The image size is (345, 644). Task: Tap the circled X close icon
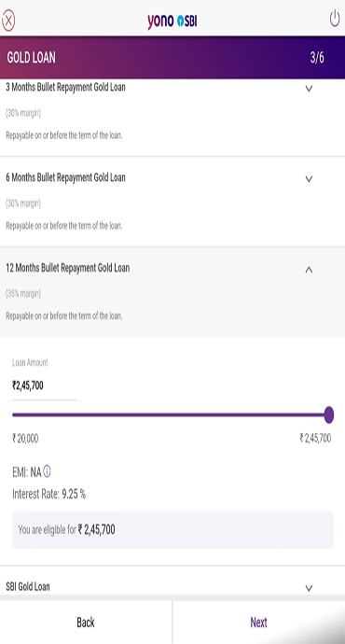point(8,21)
